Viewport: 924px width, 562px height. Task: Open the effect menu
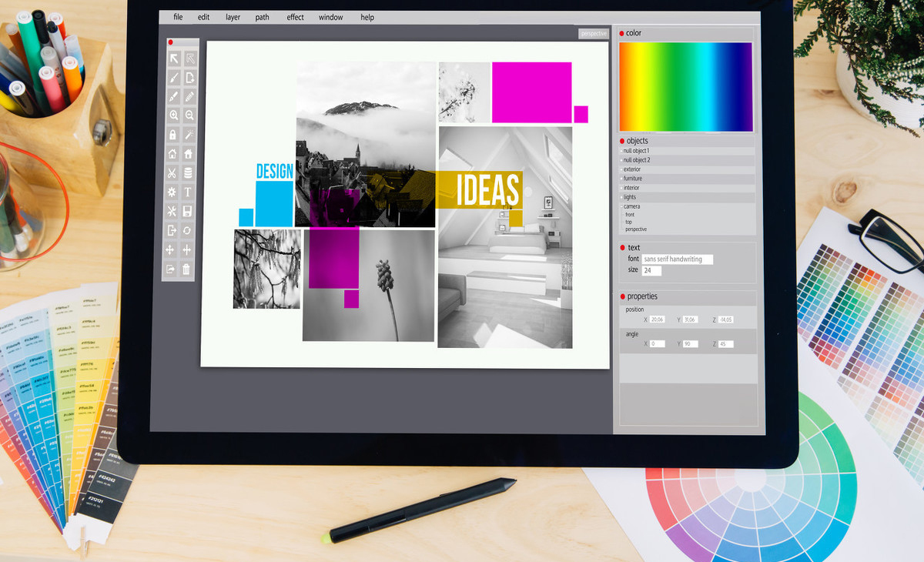point(296,17)
